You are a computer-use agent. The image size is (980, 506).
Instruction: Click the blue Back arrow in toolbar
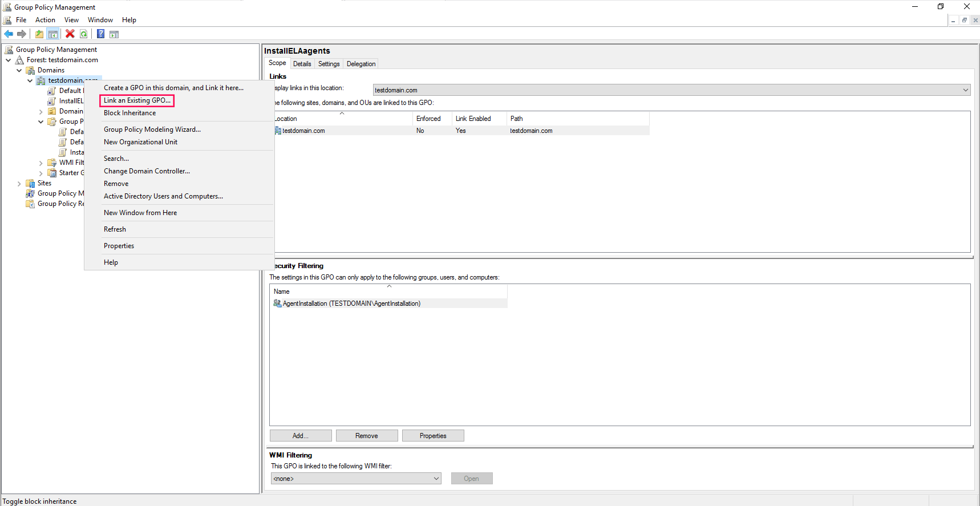pyautogui.click(x=9, y=34)
